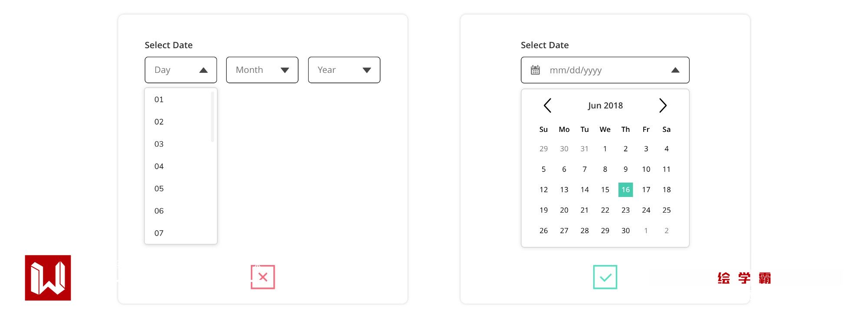Click the scrollbar in the day list

point(212,117)
